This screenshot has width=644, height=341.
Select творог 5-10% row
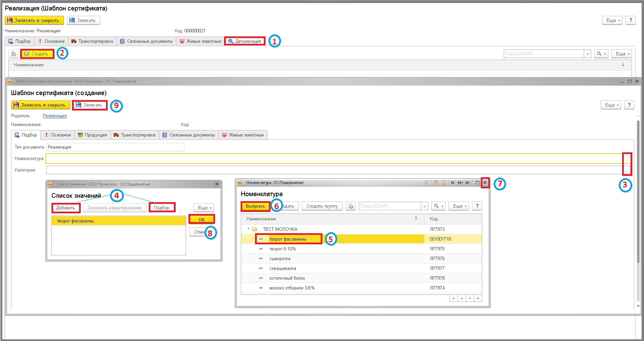click(361, 249)
